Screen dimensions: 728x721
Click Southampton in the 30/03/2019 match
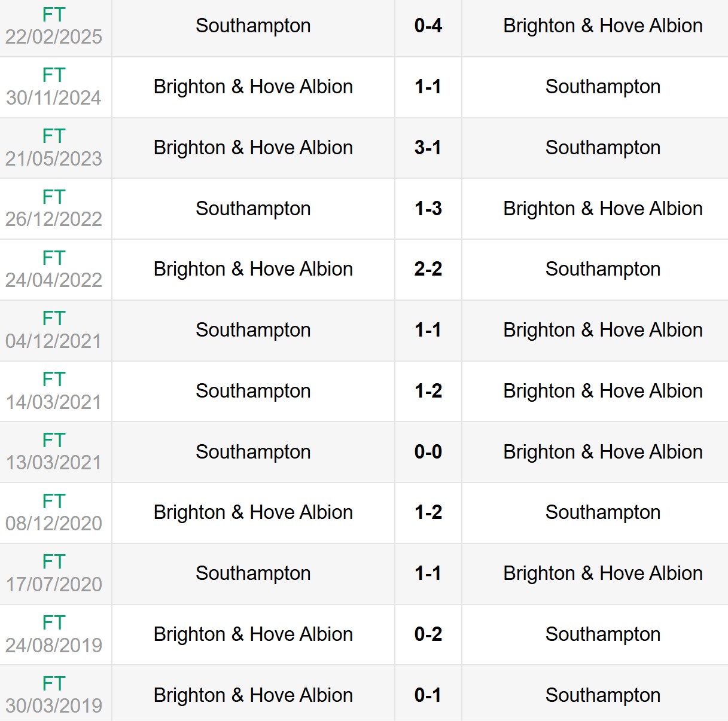[602, 695]
